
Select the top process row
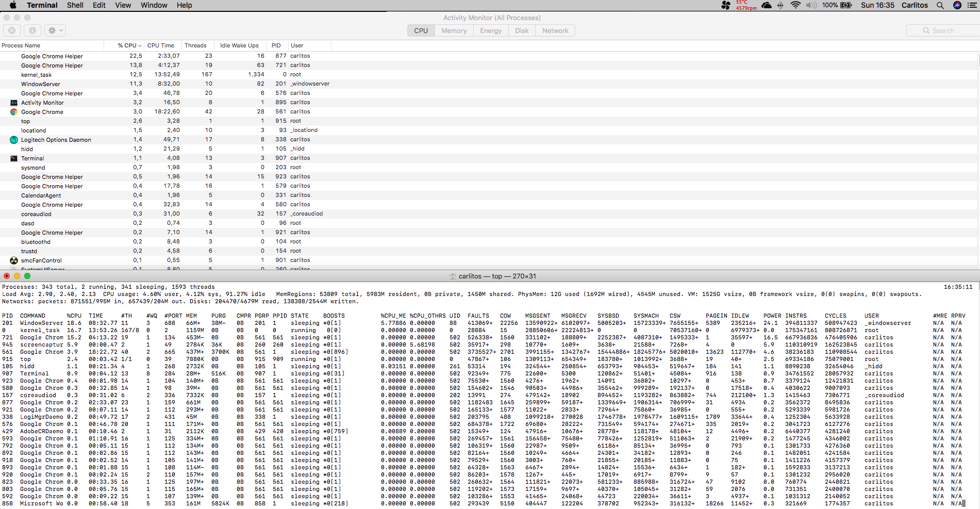click(489, 121)
